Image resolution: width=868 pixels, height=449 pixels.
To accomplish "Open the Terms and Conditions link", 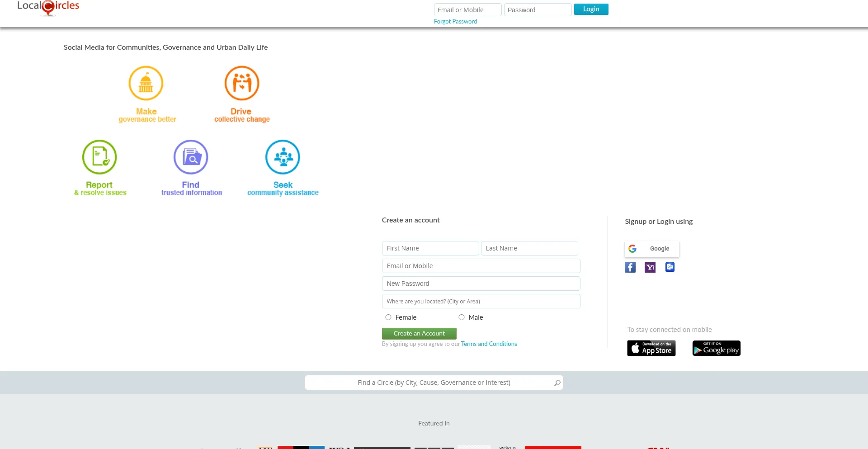I will (489, 344).
